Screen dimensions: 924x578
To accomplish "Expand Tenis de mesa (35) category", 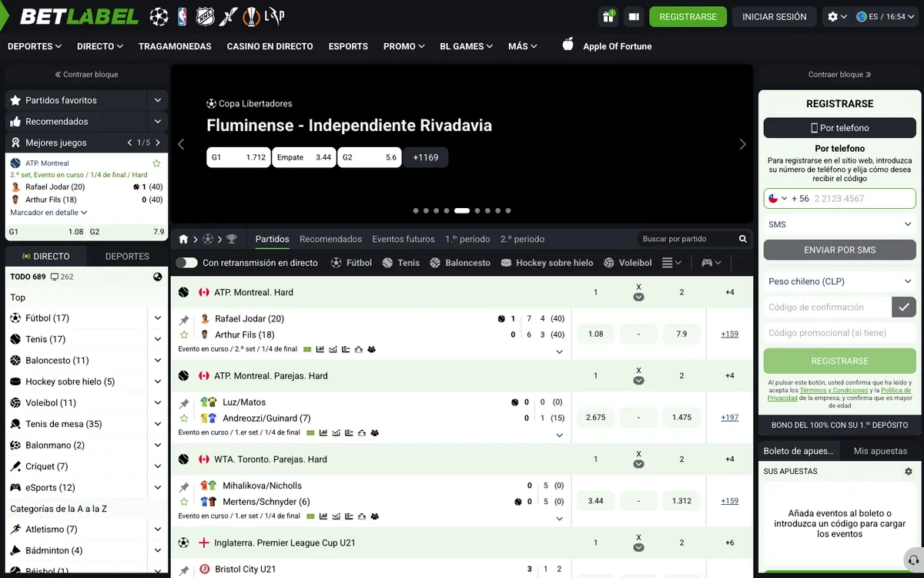I will tap(157, 424).
